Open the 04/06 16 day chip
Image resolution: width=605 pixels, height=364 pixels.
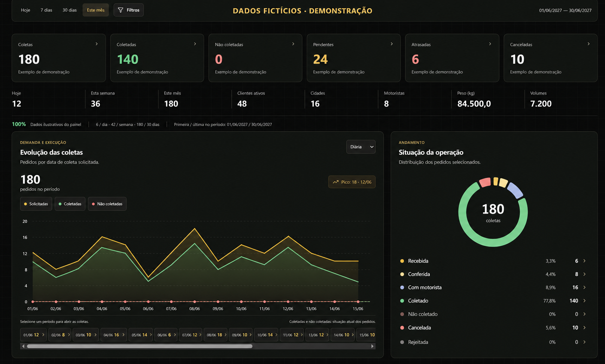(x=114, y=335)
